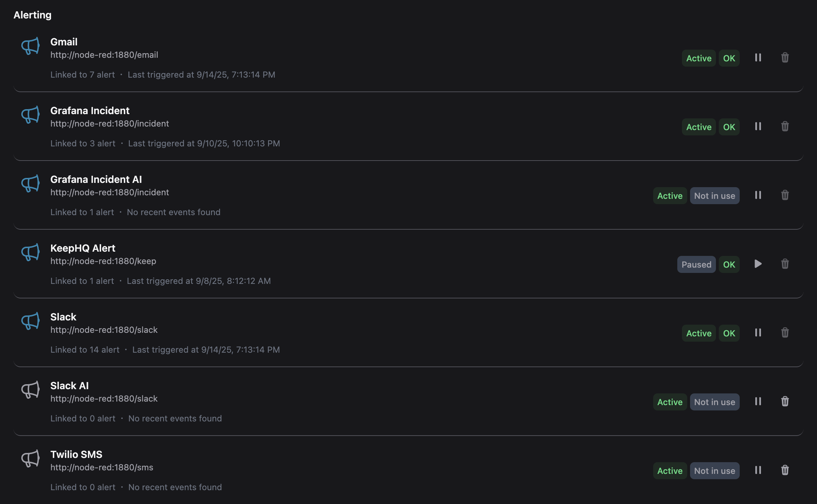Click the Not in use badge for Twilio SMS
This screenshot has height=504, width=817.
pos(715,471)
